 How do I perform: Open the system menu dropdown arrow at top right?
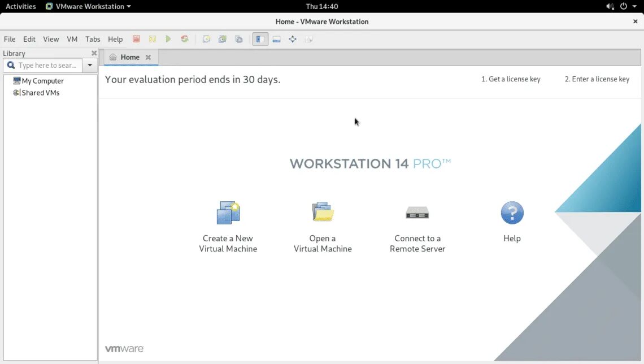(x=634, y=7)
